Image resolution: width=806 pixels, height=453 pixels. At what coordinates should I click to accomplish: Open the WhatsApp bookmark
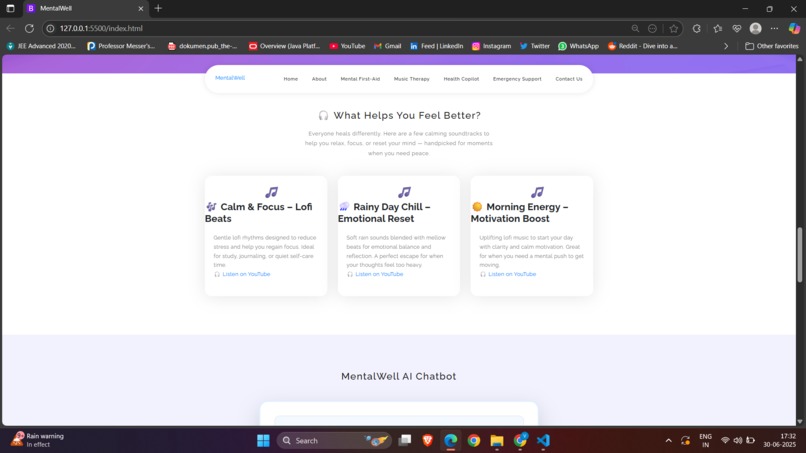click(578, 46)
